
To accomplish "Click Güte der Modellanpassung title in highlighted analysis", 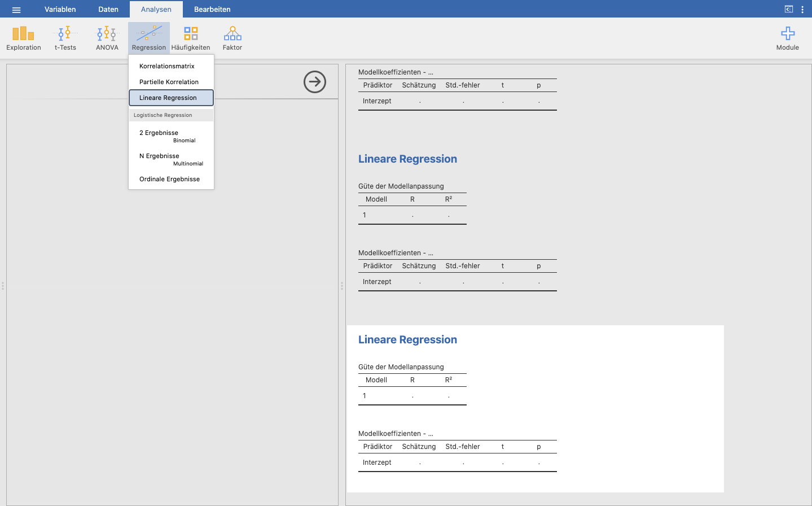I will click(401, 367).
